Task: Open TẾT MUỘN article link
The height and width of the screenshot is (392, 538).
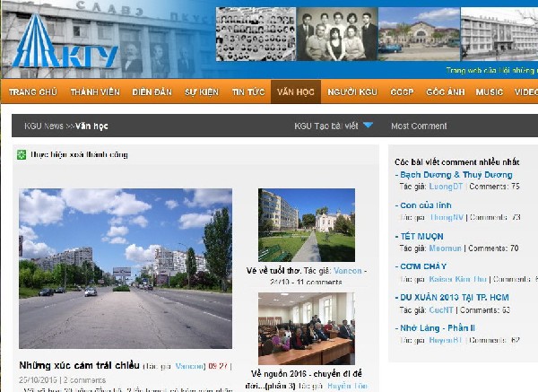Action: point(421,236)
